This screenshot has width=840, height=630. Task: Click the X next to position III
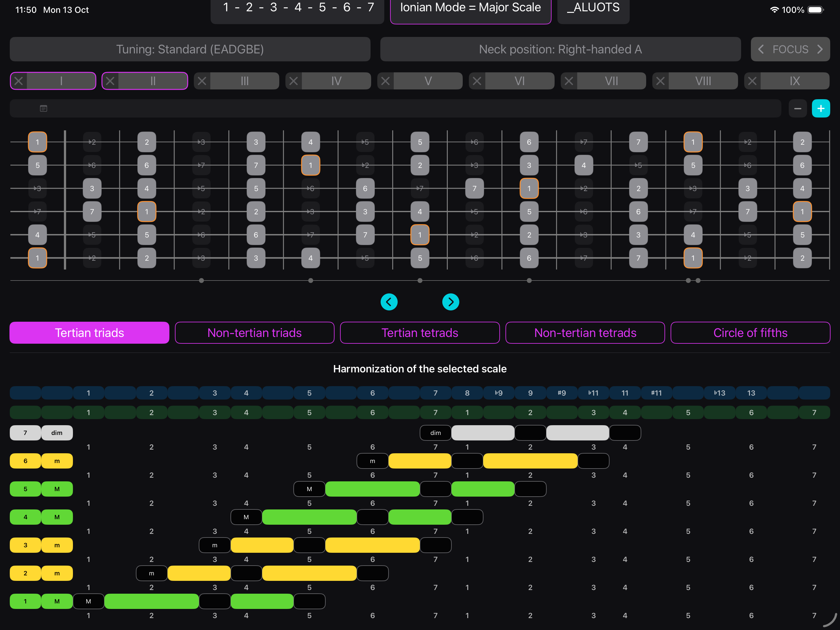(x=202, y=81)
